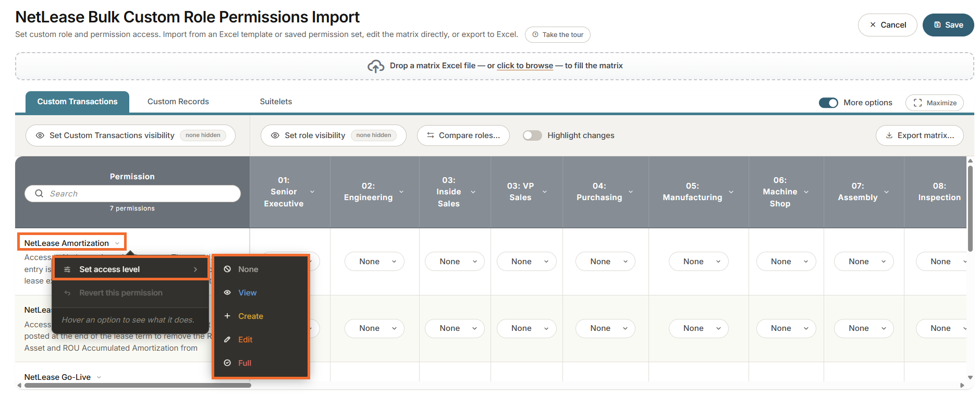
Task: Open NetLease Amortization access dropdown for Assembly
Action: pyautogui.click(x=864, y=262)
